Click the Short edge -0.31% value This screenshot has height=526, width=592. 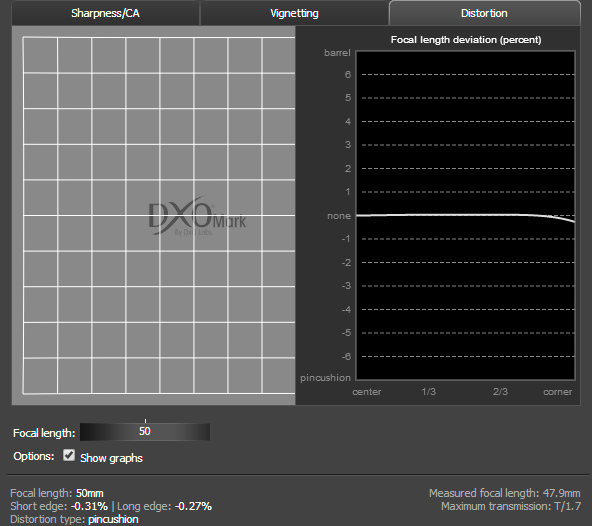(89, 506)
